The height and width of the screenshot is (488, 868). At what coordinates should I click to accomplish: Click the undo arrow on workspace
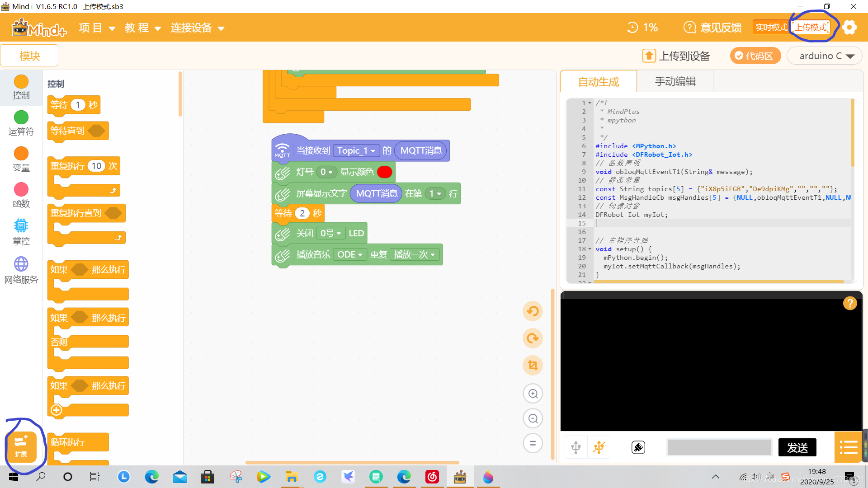[533, 311]
